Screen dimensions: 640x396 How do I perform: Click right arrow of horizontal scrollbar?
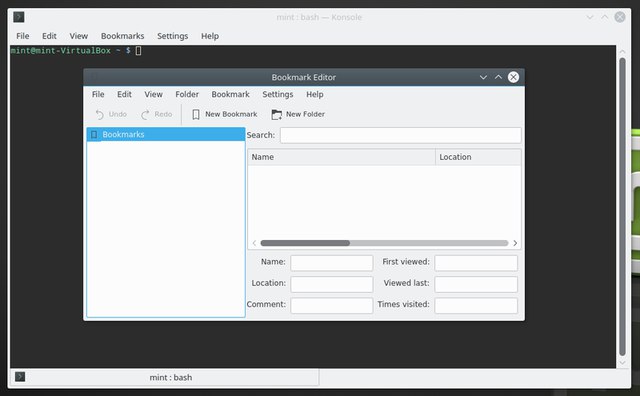515,243
